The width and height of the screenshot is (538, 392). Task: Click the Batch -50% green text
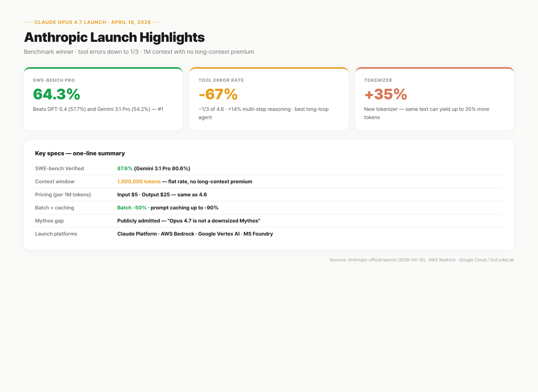pyautogui.click(x=132, y=208)
